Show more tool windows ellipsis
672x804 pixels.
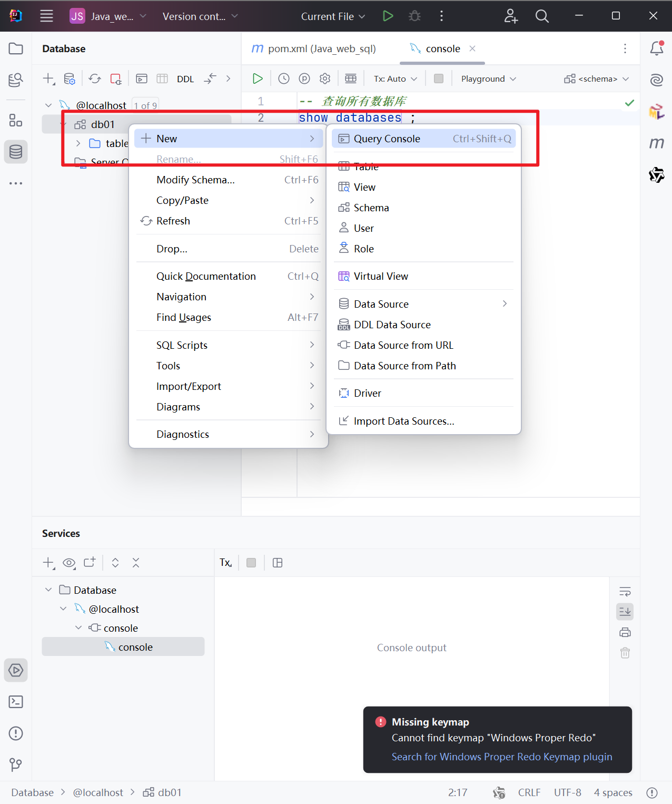[16, 183]
